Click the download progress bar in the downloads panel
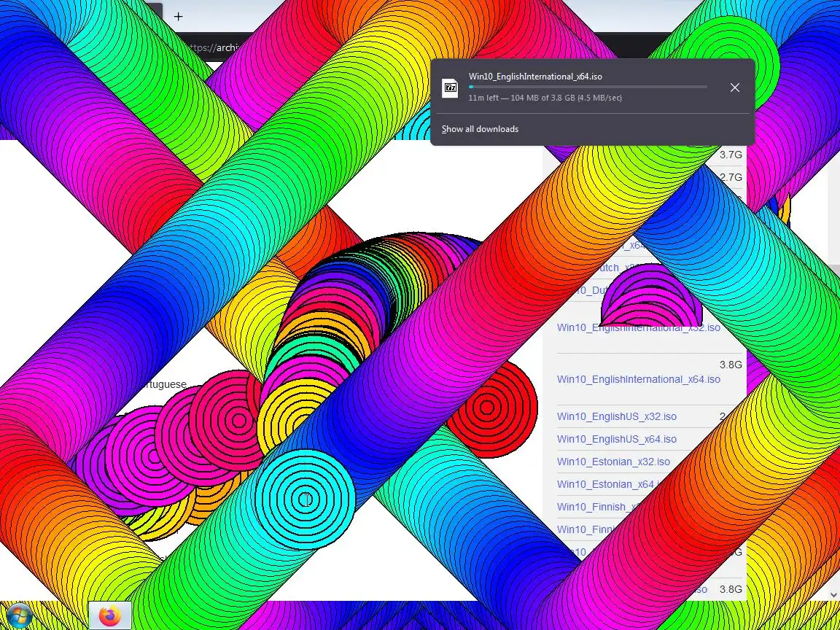Viewport: 840px width, 630px height. [588, 87]
